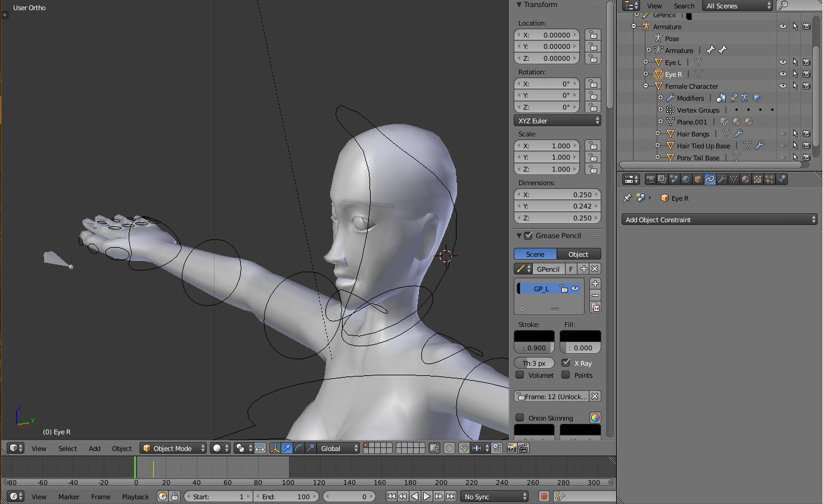
Task: Open the Render Layers properties tab
Action: pyautogui.click(x=662, y=179)
